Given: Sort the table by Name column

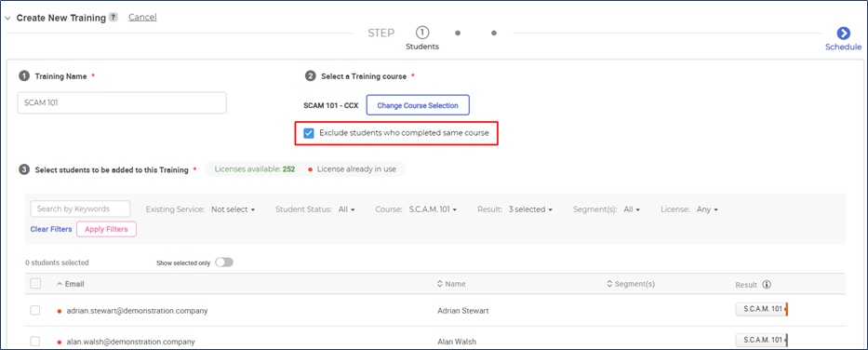Looking at the screenshot, I should tap(451, 284).
